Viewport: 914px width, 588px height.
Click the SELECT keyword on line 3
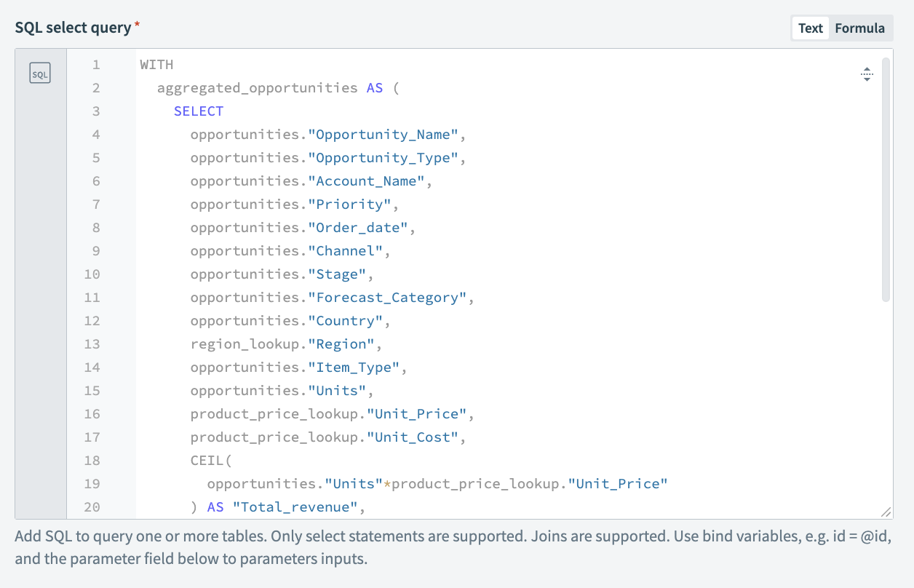pos(198,111)
